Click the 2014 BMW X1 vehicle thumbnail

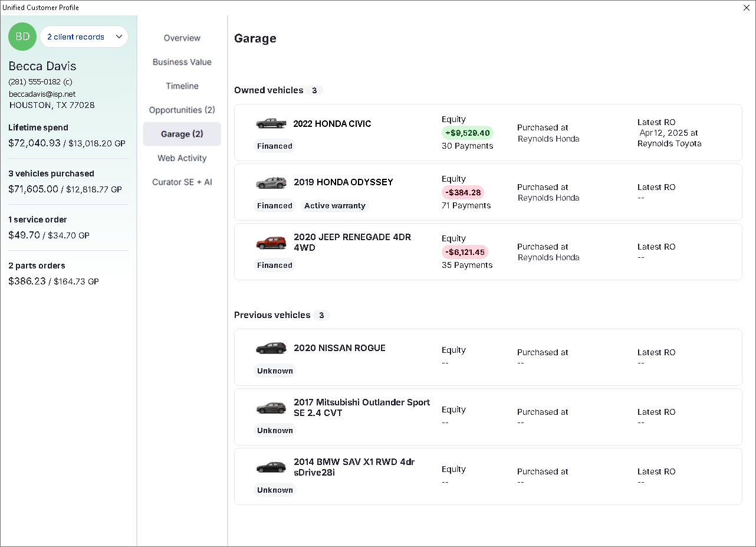(271, 467)
